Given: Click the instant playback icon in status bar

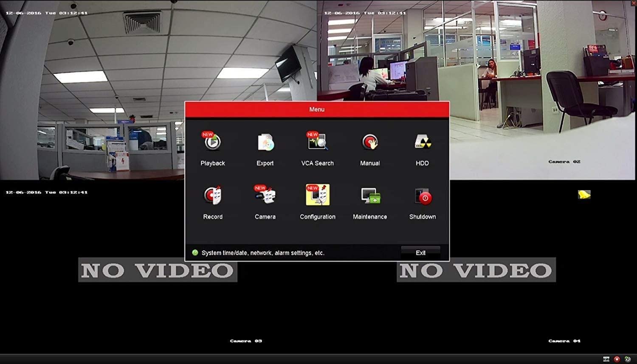Looking at the screenshot, I should click(x=628, y=359).
